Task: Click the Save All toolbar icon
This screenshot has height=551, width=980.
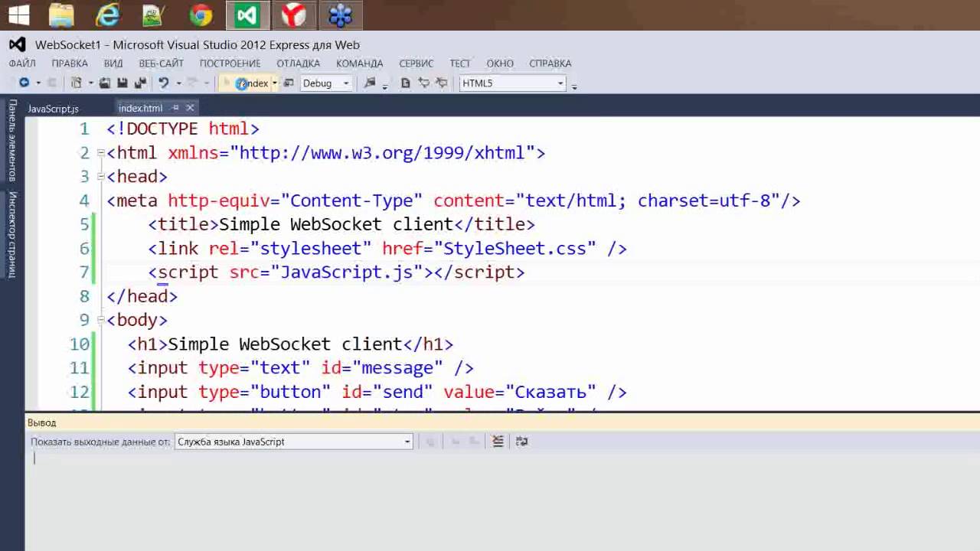Action: click(140, 83)
